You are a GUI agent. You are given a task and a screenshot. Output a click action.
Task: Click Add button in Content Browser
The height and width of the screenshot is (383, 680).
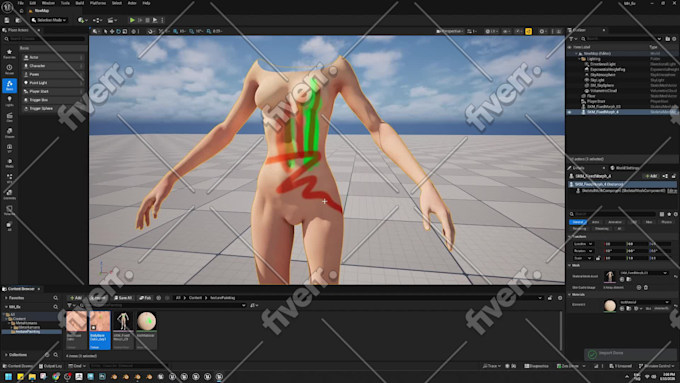pos(75,298)
